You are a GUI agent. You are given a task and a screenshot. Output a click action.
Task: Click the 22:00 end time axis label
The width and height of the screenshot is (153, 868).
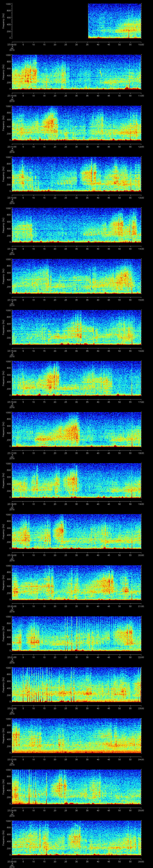coord(141,657)
